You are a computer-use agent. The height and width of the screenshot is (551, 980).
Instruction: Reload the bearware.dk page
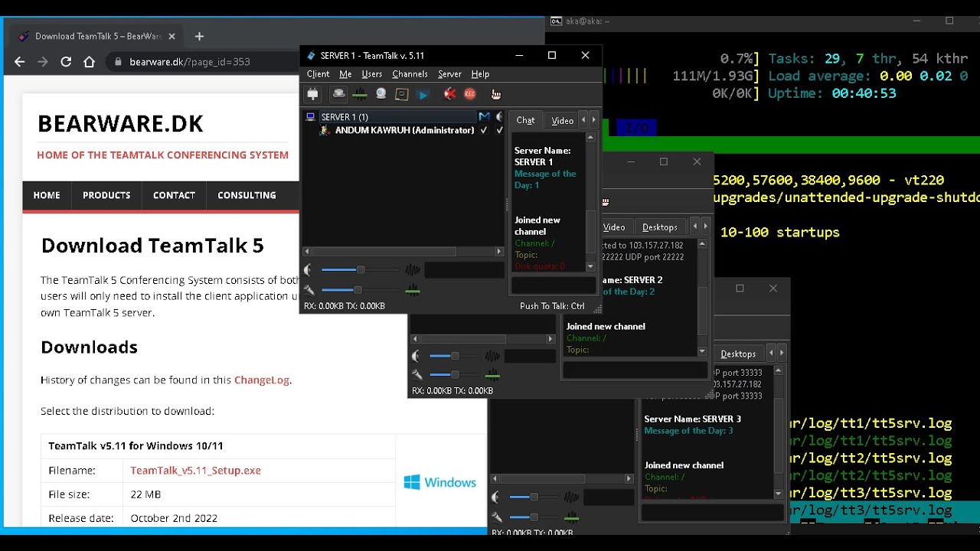[x=66, y=62]
